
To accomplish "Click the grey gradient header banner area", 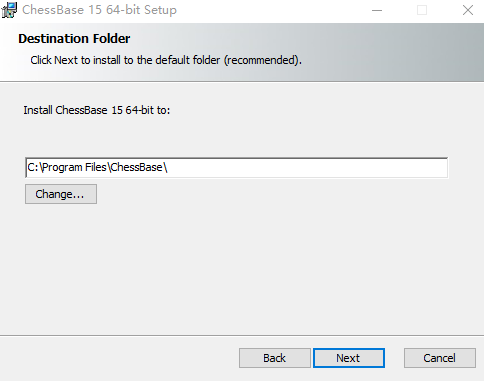I will click(x=383, y=52).
